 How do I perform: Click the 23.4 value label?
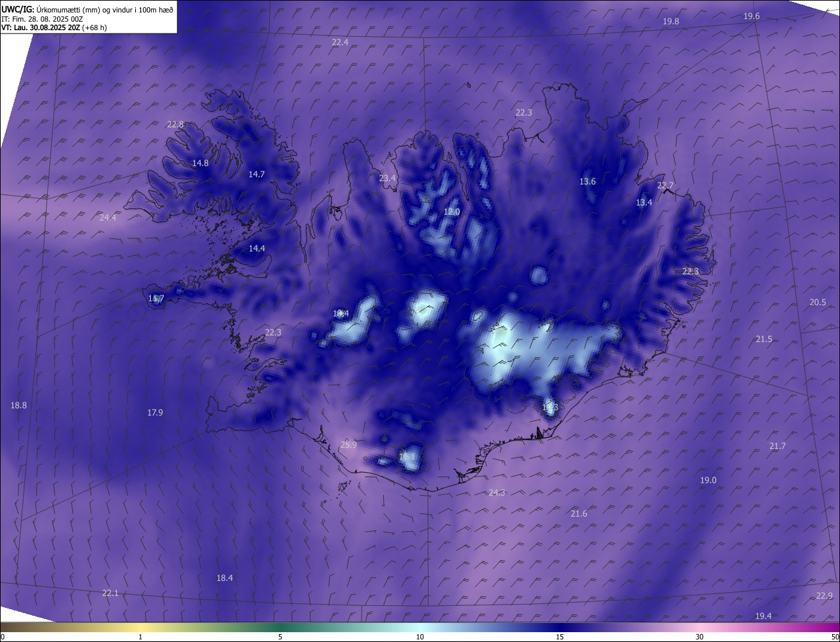pyautogui.click(x=388, y=178)
